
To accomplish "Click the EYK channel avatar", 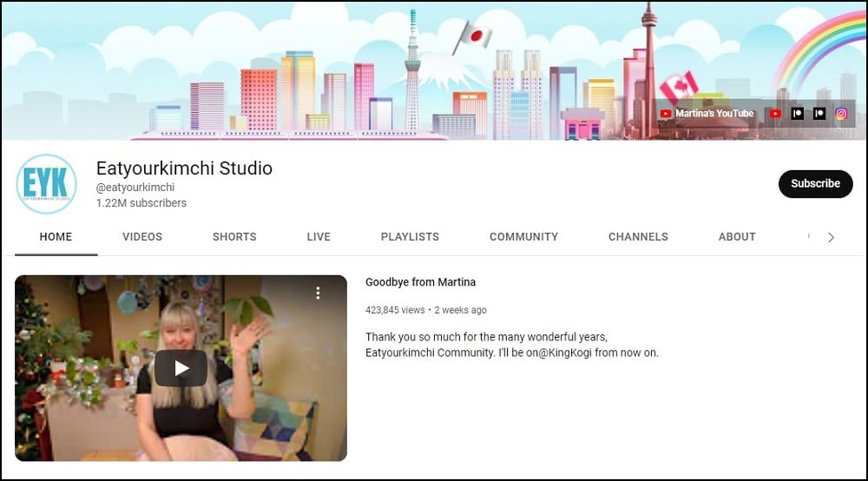I will pos(47,184).
